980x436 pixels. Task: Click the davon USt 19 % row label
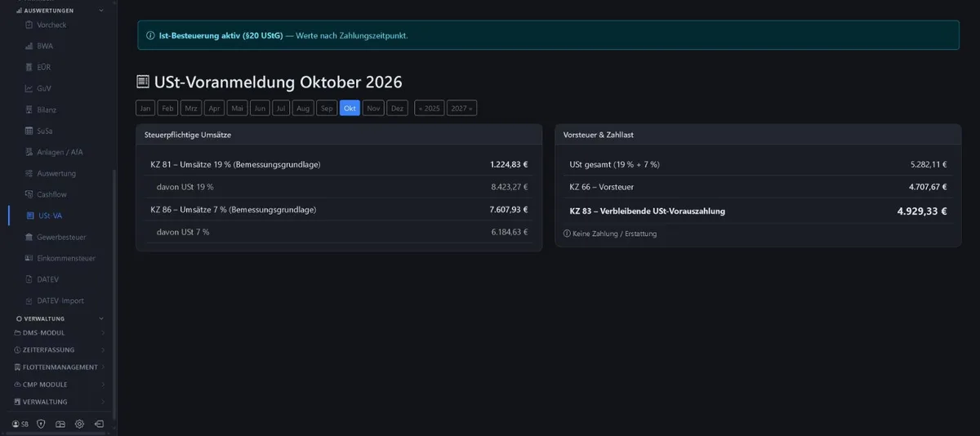(185, 187)
